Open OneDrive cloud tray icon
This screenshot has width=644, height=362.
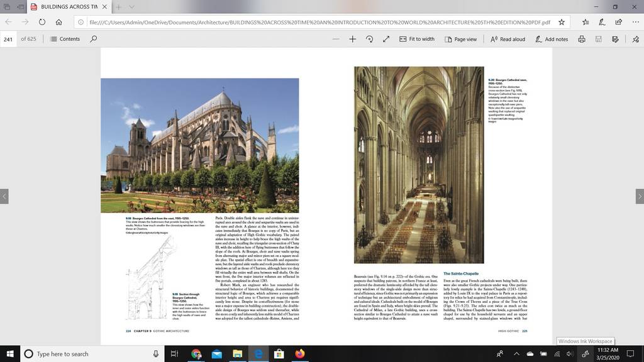point(530,354)
